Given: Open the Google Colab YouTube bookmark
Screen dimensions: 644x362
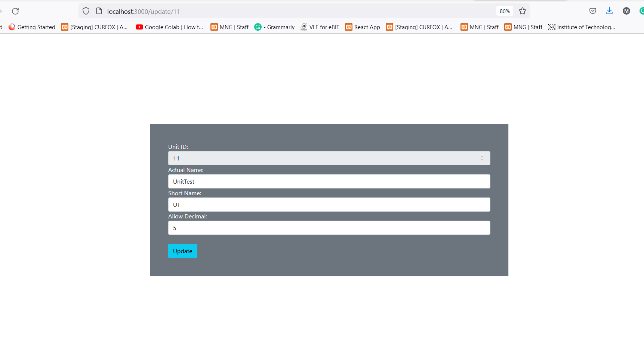Looking at the screenshot, I should pos(169,27).
